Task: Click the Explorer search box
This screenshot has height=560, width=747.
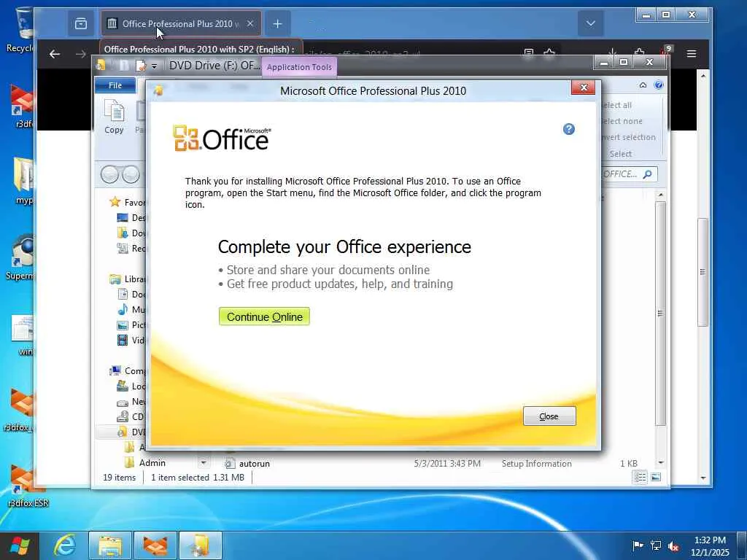Action: coord(630,174)
